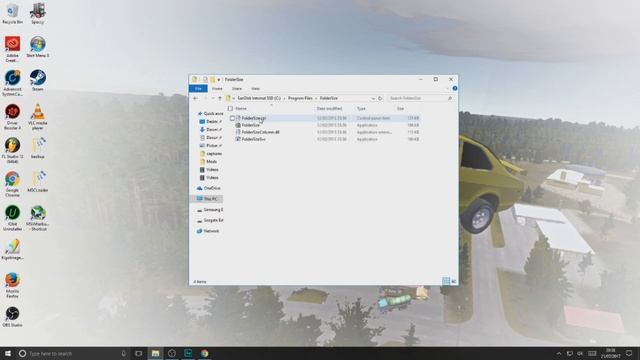
Task: Open OneDrive in navigation pane
Action: (209, 188)
